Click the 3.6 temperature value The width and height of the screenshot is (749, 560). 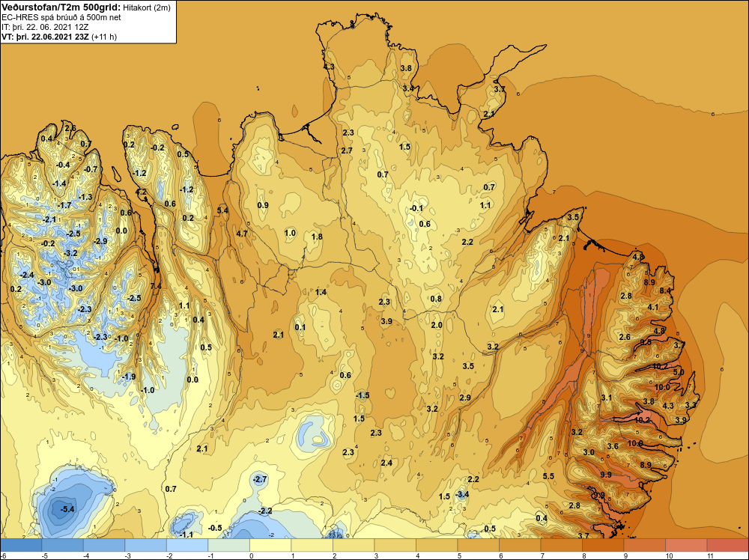click(613, 446)
